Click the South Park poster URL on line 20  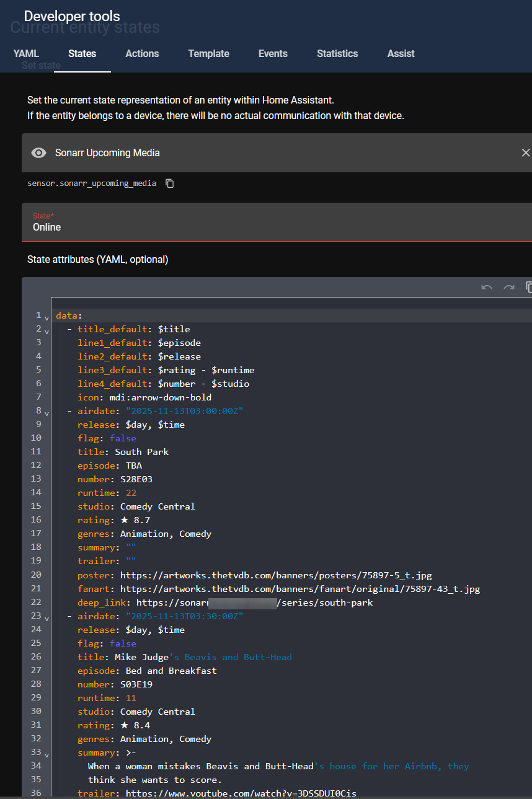(275, 575)
